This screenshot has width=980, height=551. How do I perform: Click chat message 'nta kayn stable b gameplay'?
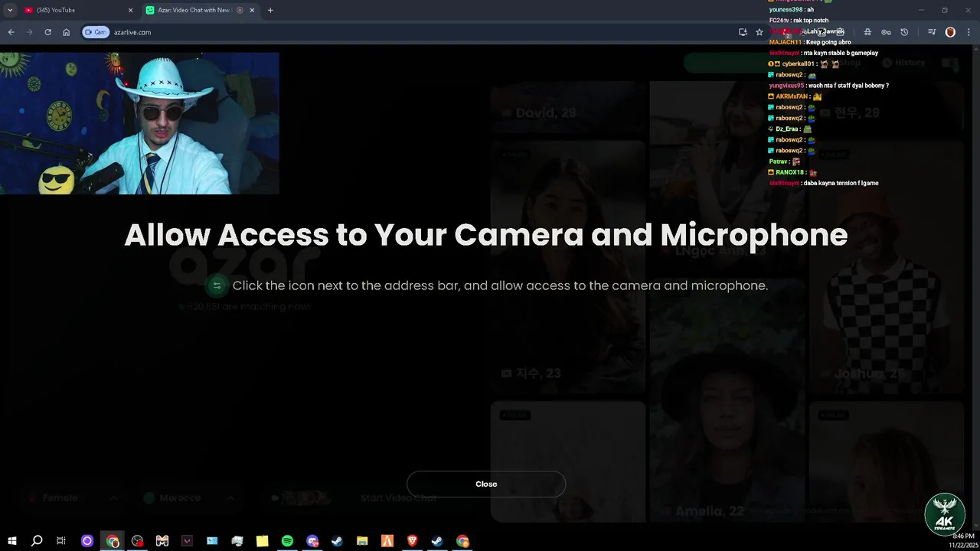(841, 53)
